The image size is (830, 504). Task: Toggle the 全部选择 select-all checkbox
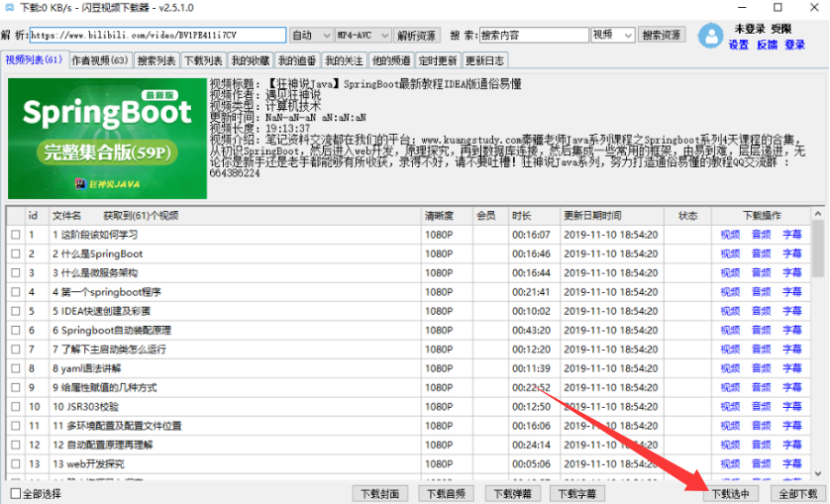[x=15, y=493]
